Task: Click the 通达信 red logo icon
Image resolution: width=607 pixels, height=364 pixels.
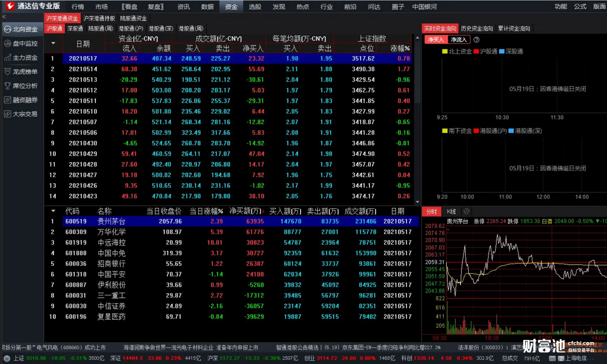Action: coord(10,6)
